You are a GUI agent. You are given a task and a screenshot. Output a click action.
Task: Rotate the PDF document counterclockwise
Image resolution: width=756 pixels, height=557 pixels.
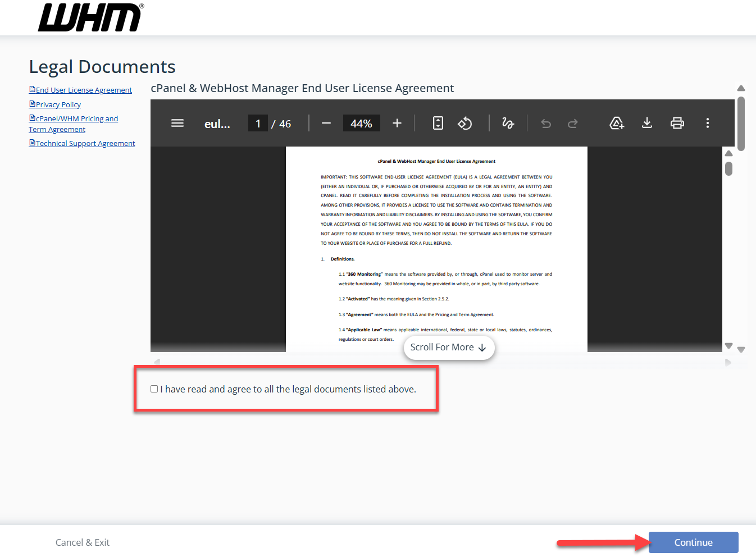coord(465,123)
